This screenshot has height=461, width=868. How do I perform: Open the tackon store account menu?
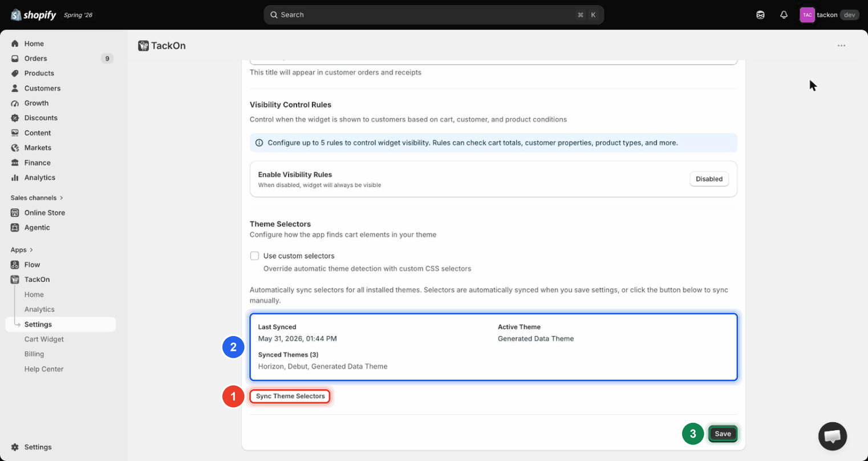830,15
